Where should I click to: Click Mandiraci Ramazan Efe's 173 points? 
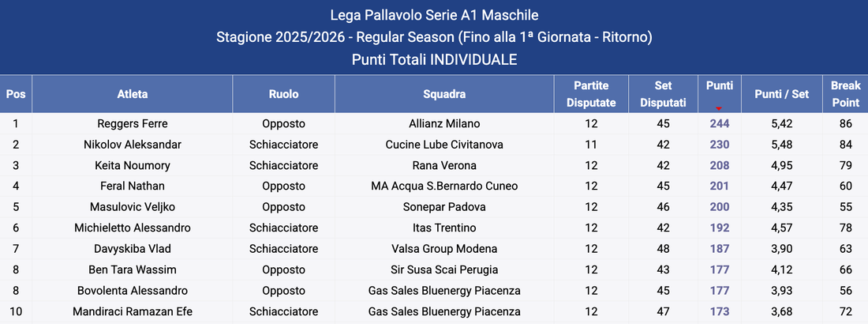pyautogui.click(x=719, y=312)
